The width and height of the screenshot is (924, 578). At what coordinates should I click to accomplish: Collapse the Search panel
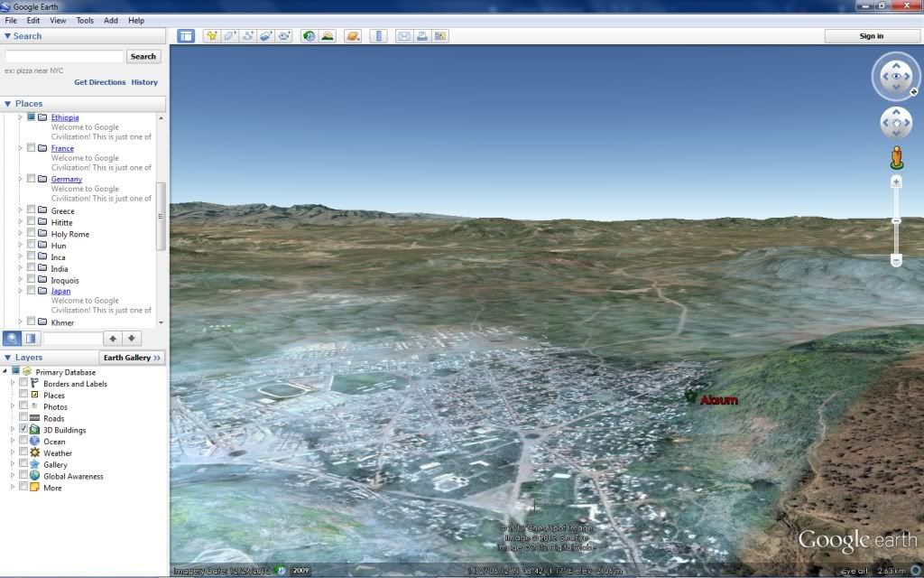click(x=7, y=36)
